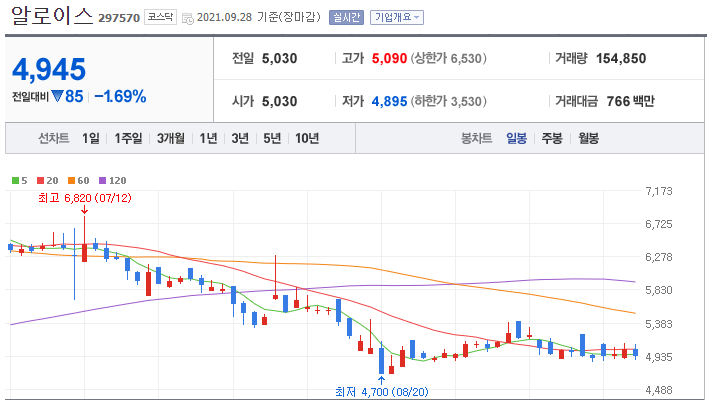Select the 10년 line chart period

tap(307, 138)
